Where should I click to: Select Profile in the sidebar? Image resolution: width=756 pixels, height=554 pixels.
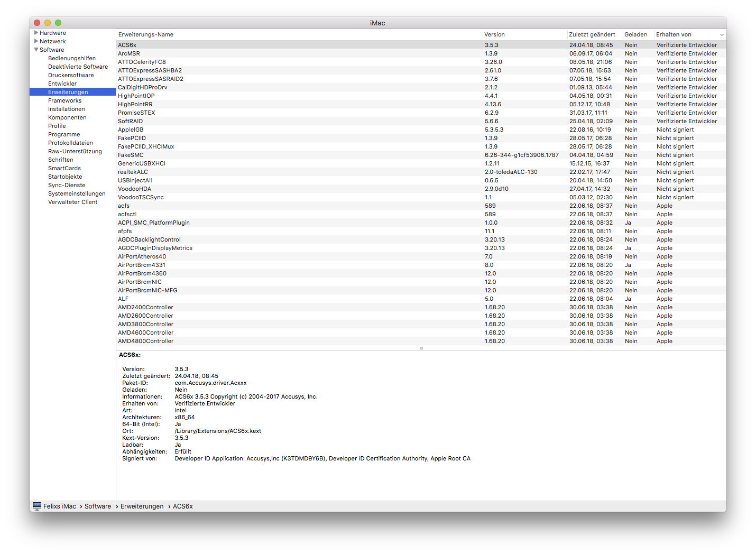(x=57, y=126)
